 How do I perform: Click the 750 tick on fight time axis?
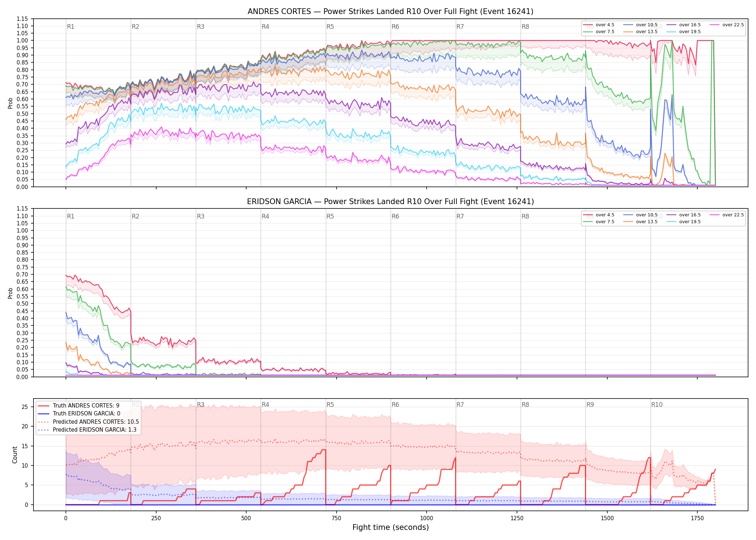click(x=336, y=518)
